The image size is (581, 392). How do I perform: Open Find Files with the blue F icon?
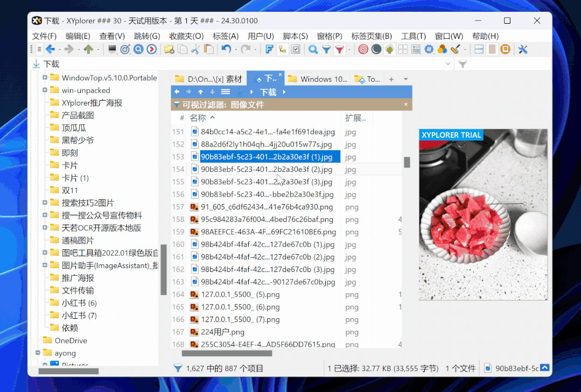coord(269,50)
